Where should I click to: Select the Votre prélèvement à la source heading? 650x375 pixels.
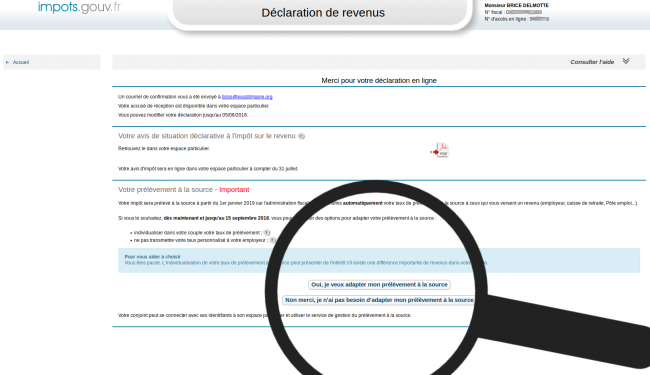click(x=165, y=190)
